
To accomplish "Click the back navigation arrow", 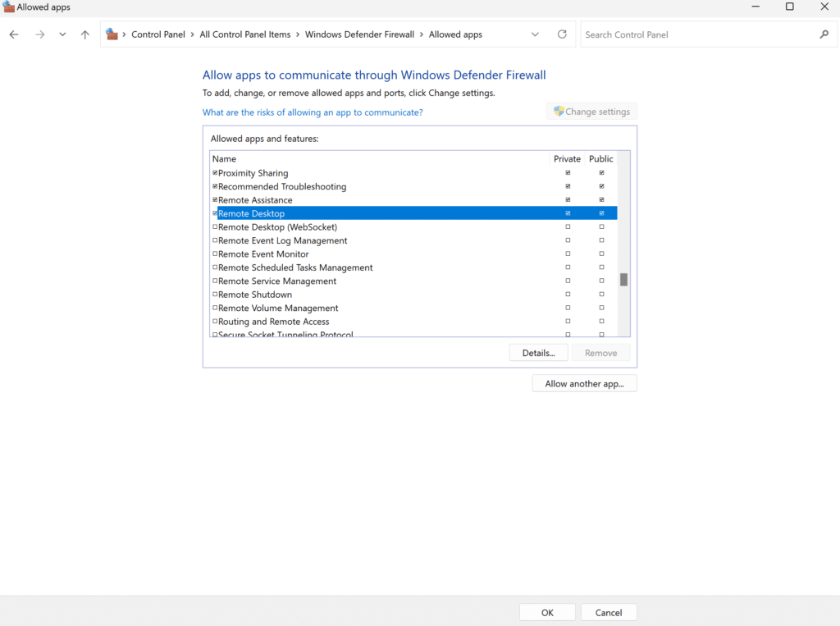I will tap(13, 34).
